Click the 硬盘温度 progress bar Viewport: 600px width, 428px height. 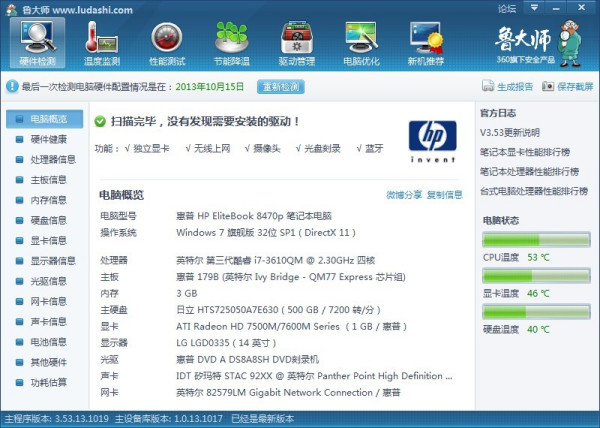(x=536, y=312)
